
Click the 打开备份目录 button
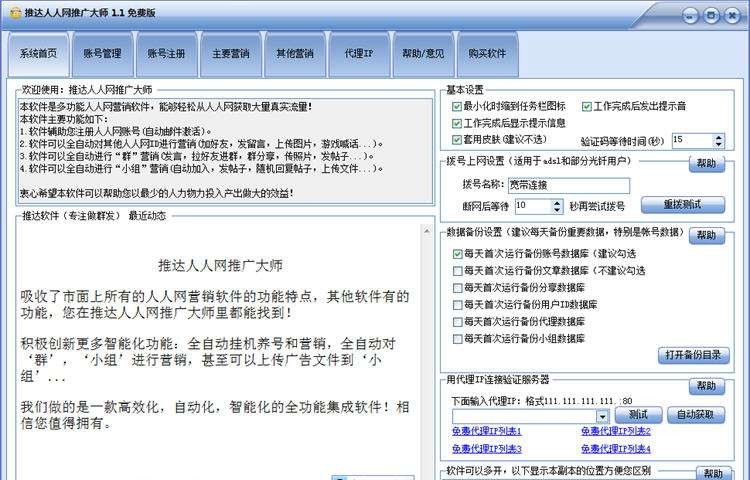693,355
